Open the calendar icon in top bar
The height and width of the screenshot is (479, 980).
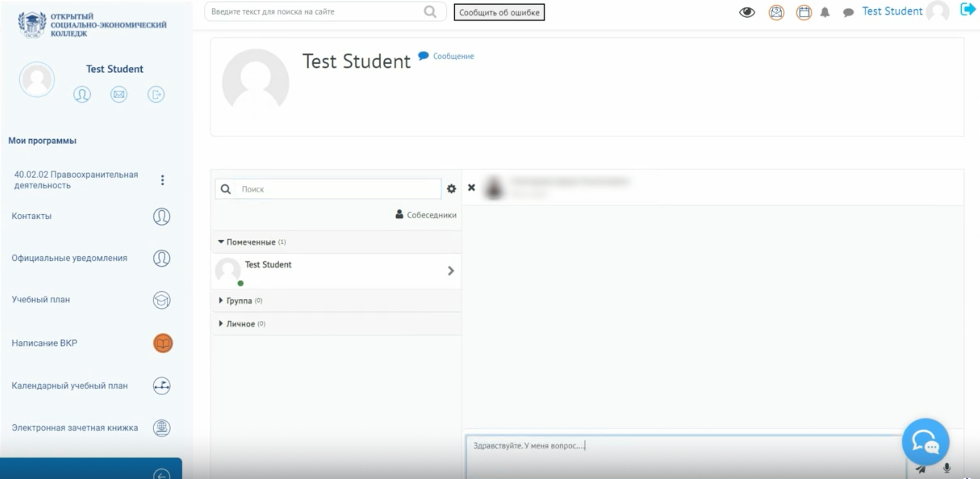pyautogui.click(x=804, y=13)
